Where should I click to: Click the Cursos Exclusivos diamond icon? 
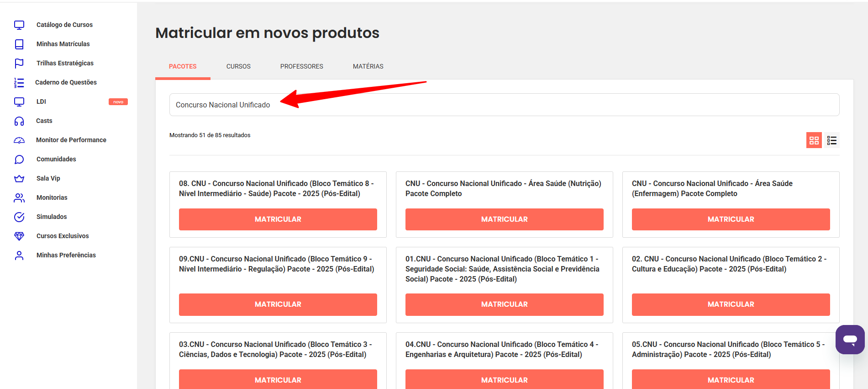(19, 236)
